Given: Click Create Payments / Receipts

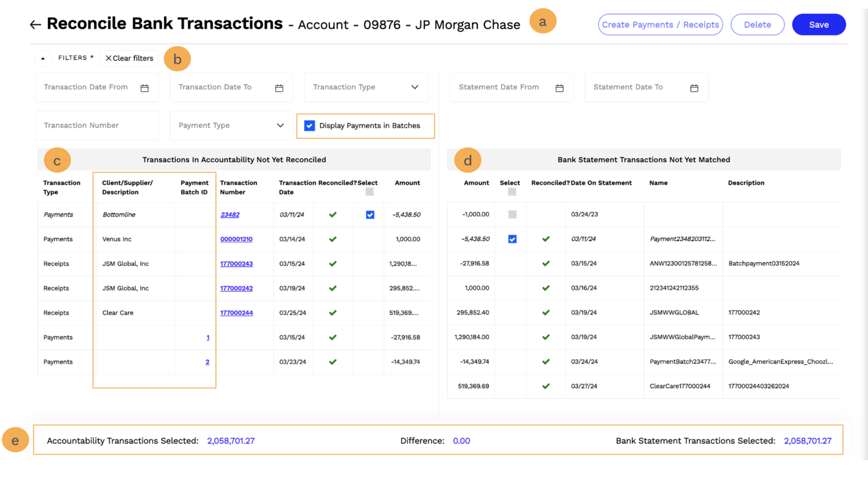Looking at the screenshot, I should click(x=660, y=24).
